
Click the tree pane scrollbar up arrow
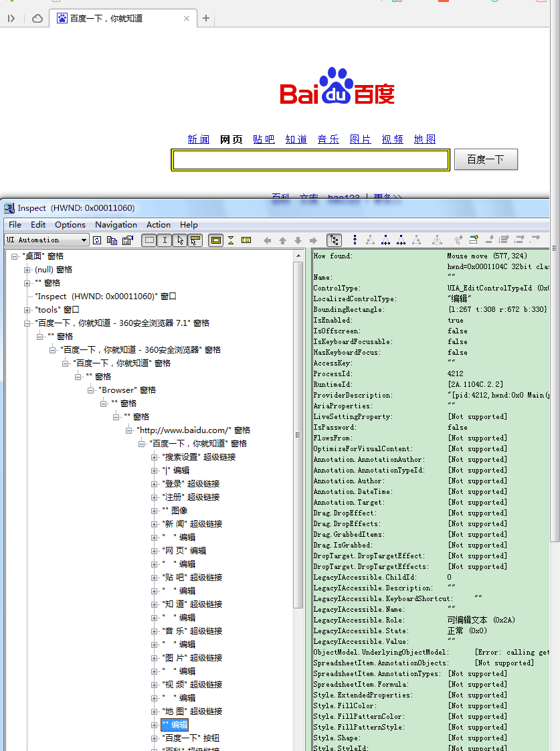click(x=298, y=256)
